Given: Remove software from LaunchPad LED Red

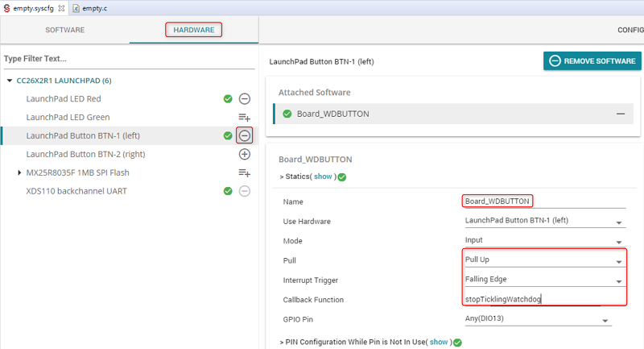Looking at the screenshot, I should (245, 99).
